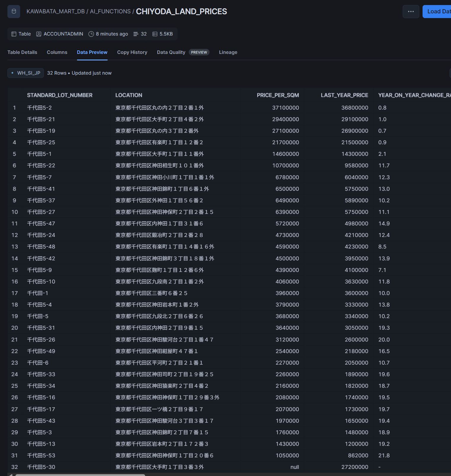
Task: Open the Copy History tab
Action: coord(132,52)
